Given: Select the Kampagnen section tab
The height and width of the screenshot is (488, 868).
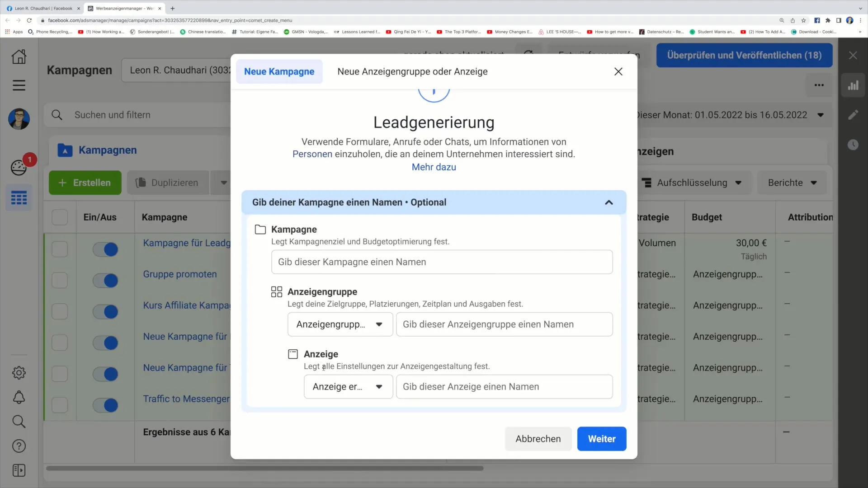Looking at the screenshot, I should [108, 150].
